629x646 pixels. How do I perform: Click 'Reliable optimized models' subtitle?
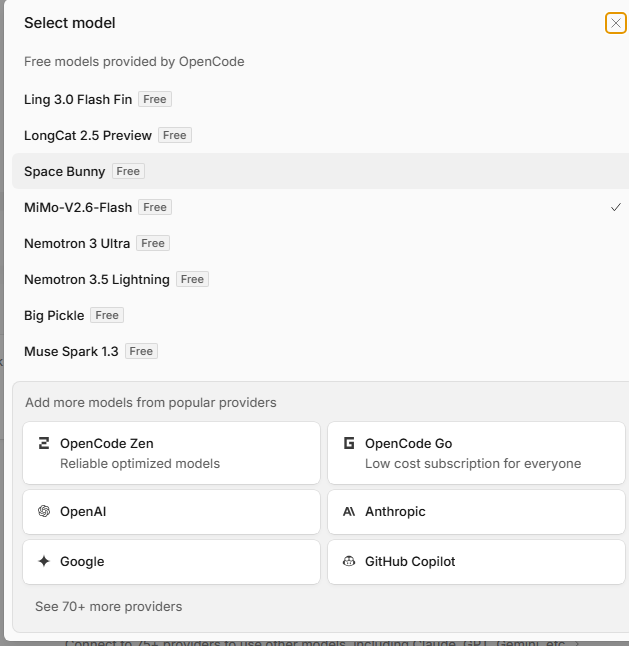(140, 463)
